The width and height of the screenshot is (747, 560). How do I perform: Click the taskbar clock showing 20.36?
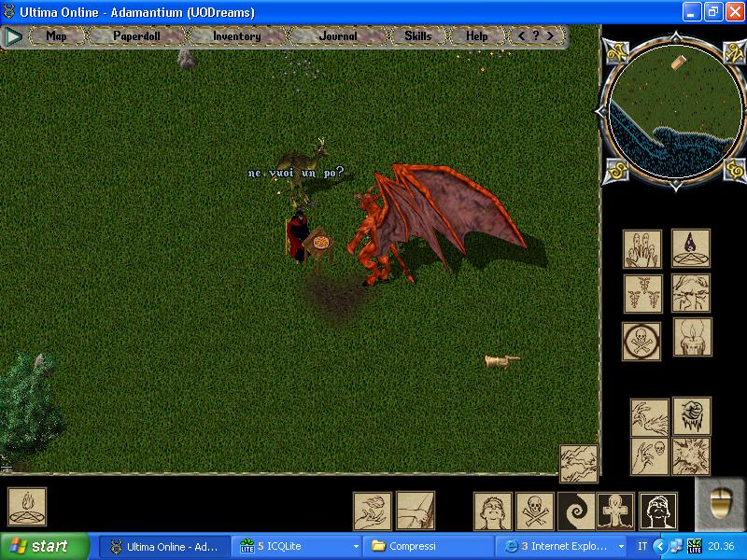(x=721, y=546)
